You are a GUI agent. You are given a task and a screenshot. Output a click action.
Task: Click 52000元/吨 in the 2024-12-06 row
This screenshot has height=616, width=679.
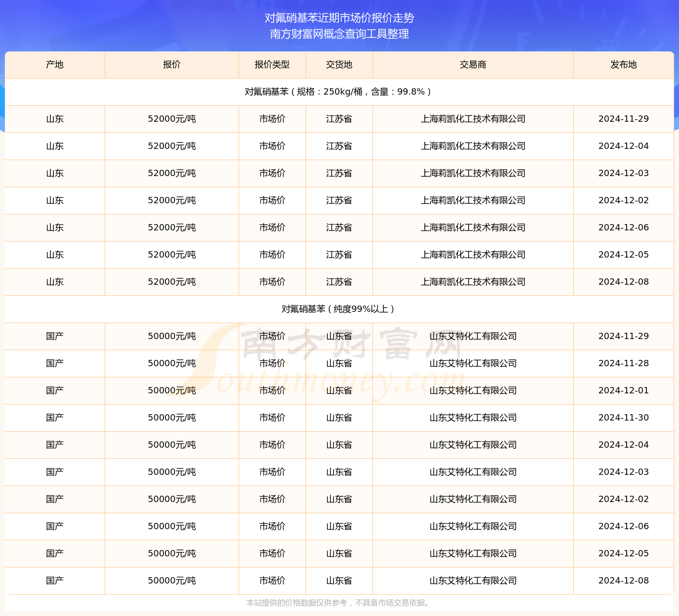click(x=172, y=227)
